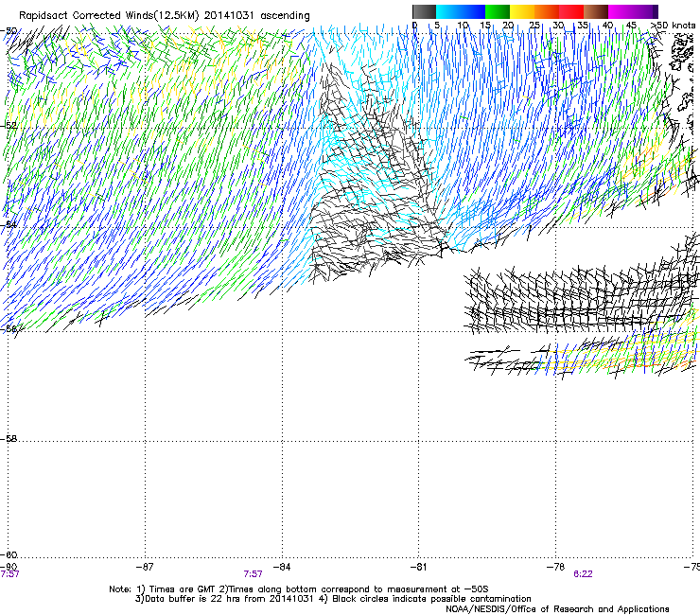Click the green 15-20 knots legend segment
Image resolution: width=700 pixels, height=615 pixels.
(498, 11)
